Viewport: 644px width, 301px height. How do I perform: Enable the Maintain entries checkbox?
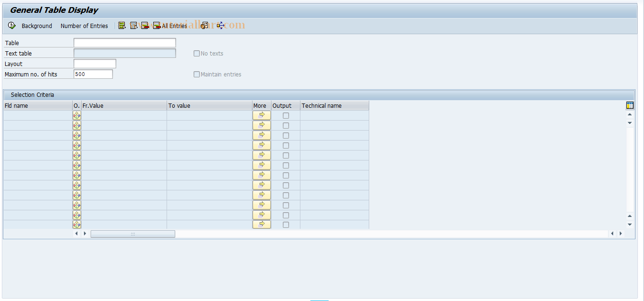[x=196, y=74]
